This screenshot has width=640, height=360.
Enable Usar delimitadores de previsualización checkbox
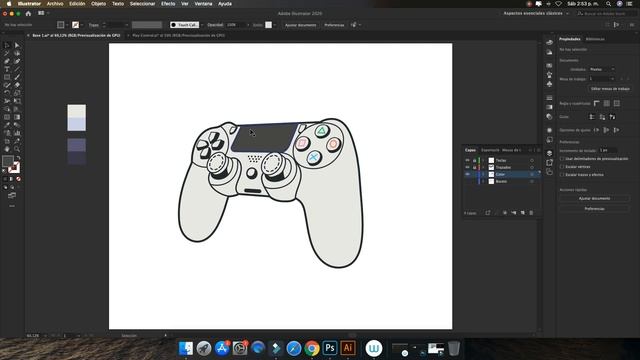(x=562, y=158)
